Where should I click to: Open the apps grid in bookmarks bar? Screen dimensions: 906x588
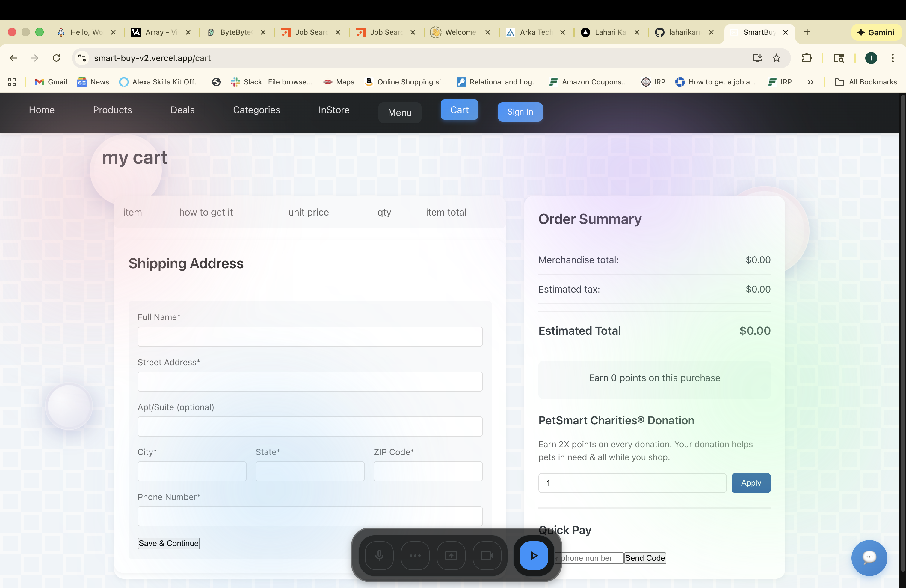pos(12,82)
